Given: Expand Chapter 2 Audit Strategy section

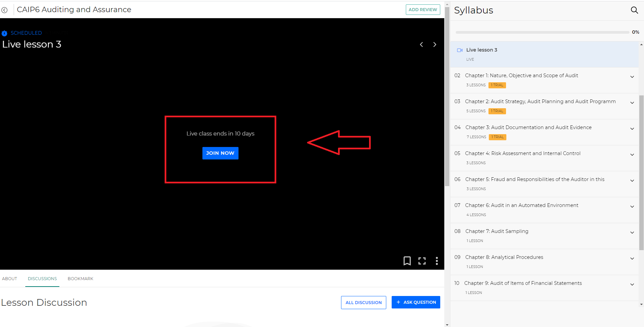Looking at the screenshot, I should pyautogui.click(x=632, y=103).
